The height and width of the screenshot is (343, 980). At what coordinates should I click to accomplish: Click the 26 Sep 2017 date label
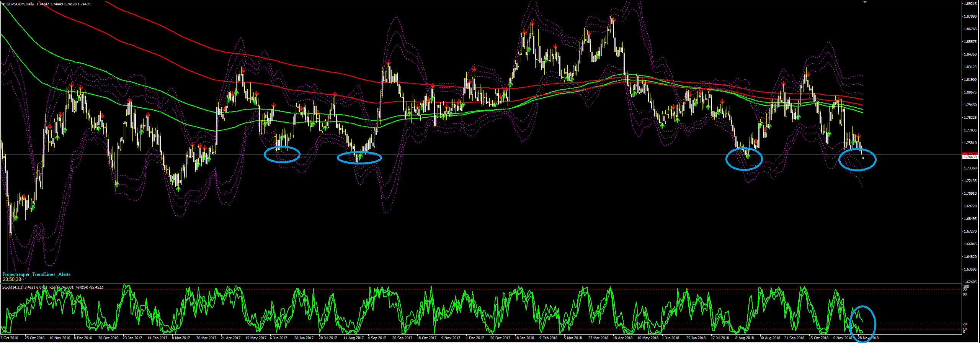point(402,338)
